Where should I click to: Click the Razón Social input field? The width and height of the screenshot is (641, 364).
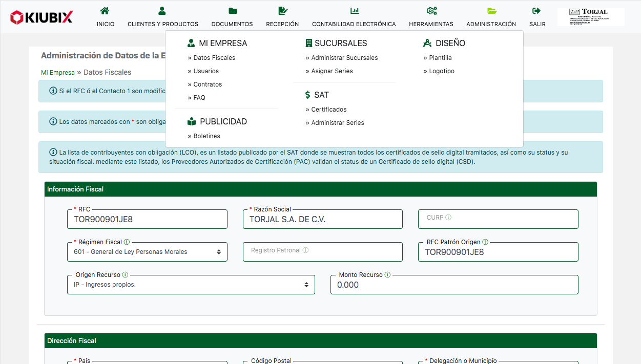[323, 220]
